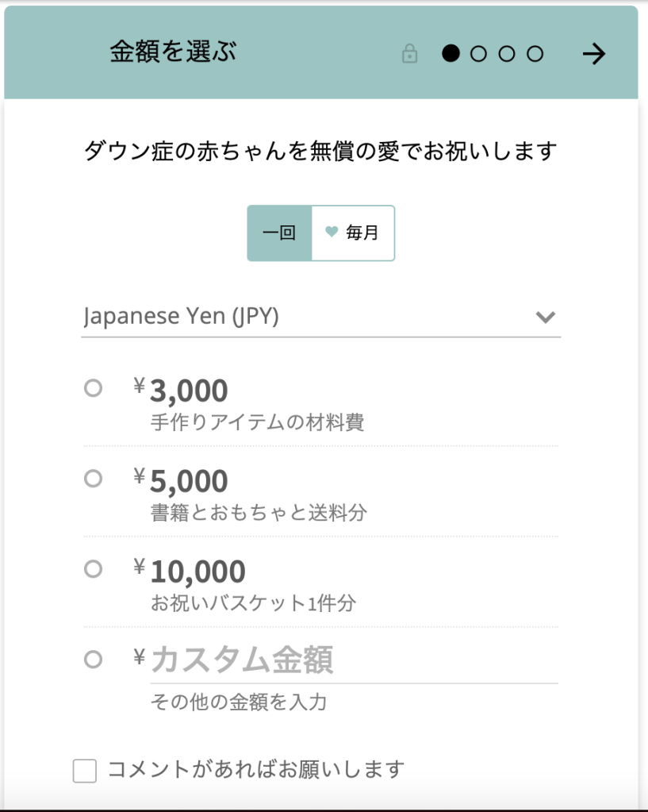
Task: Click the currency dropdown chevron arrow
Action: 545,317
